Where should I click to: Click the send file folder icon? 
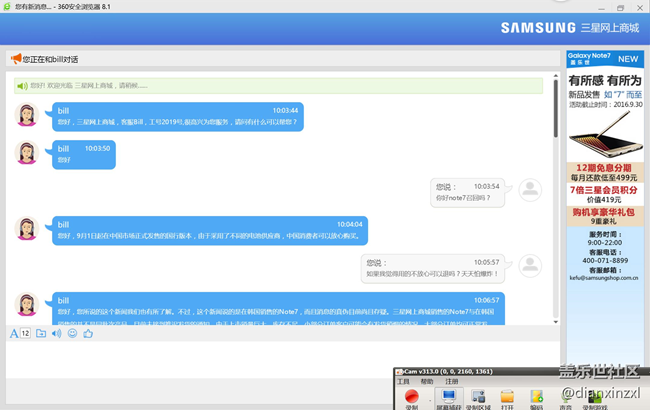point(41,333)
